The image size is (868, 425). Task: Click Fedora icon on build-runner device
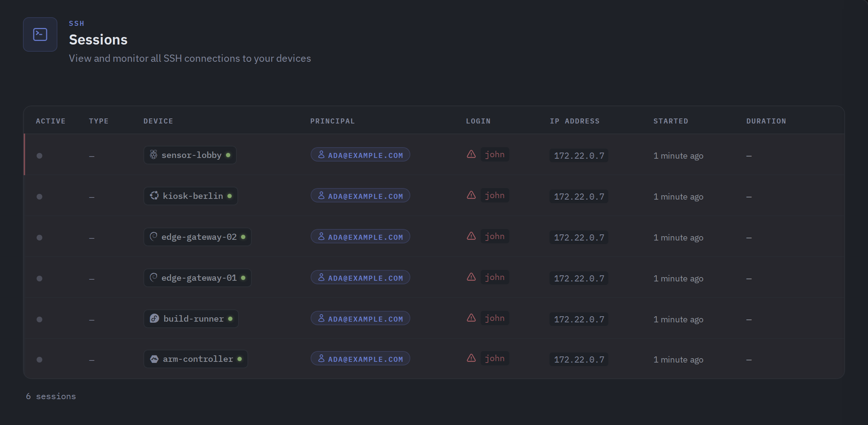point(154,318)
